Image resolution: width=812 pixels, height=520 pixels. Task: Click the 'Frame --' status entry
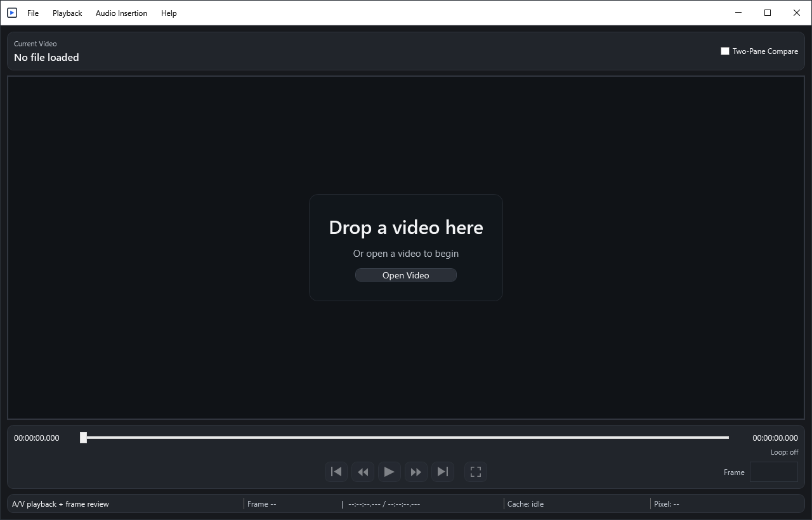261,504
